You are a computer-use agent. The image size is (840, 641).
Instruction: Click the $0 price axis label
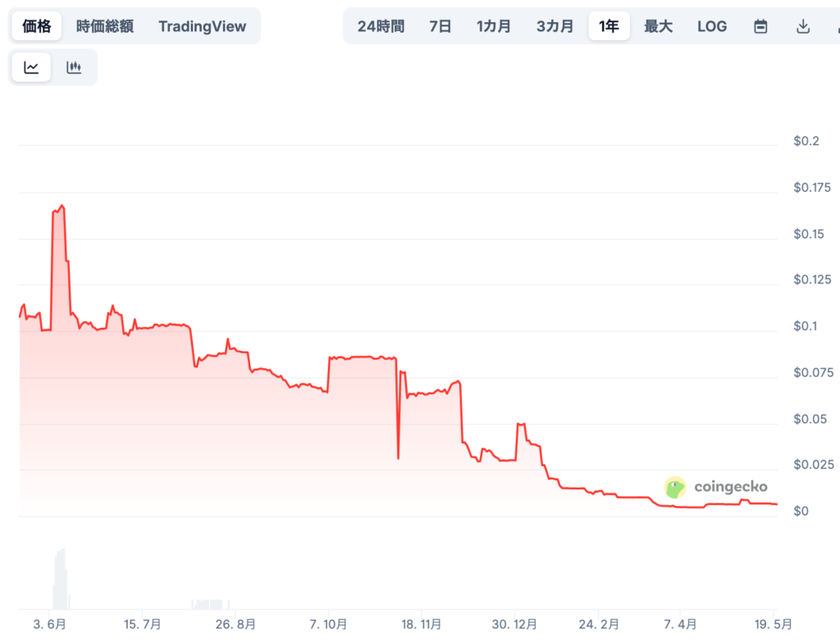pyautogui.click(x=801, y=511)
